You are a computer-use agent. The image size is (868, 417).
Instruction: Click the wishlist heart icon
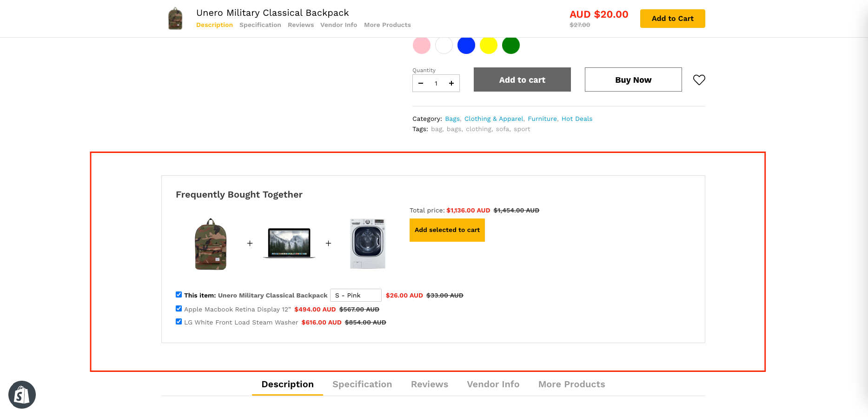699,80
